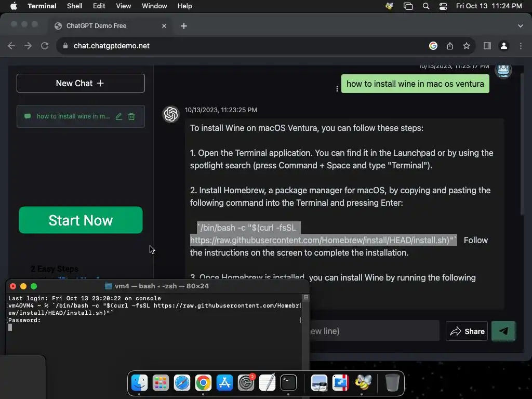Open Safari from the Dock
This screenshot has height=399, width=532.
182,383
